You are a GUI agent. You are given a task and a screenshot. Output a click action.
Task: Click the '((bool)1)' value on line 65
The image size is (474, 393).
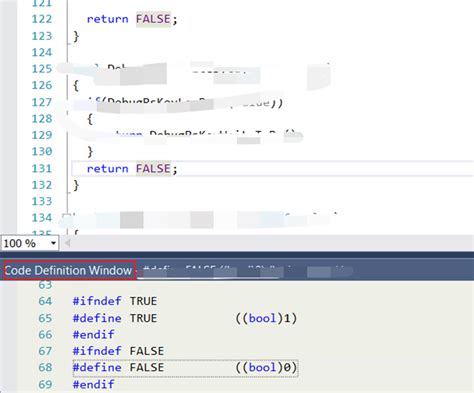(x=266, y=318)
